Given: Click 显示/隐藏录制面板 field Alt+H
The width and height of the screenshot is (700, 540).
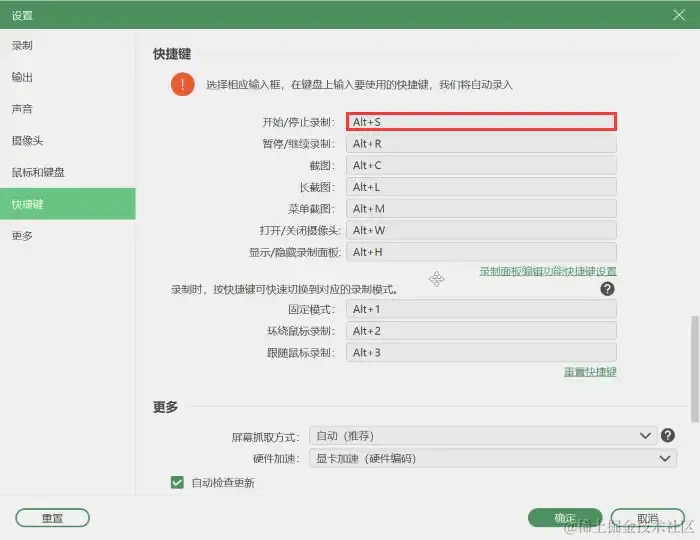Looking at the screenshot, I should tap(481, 252).
